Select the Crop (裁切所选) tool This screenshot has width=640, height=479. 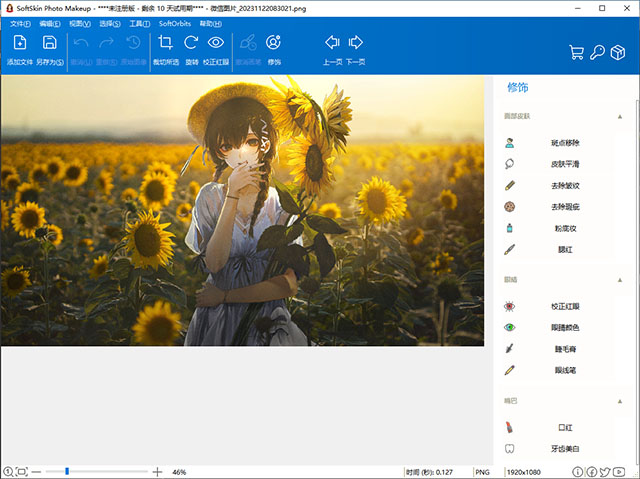click(165, 44)
